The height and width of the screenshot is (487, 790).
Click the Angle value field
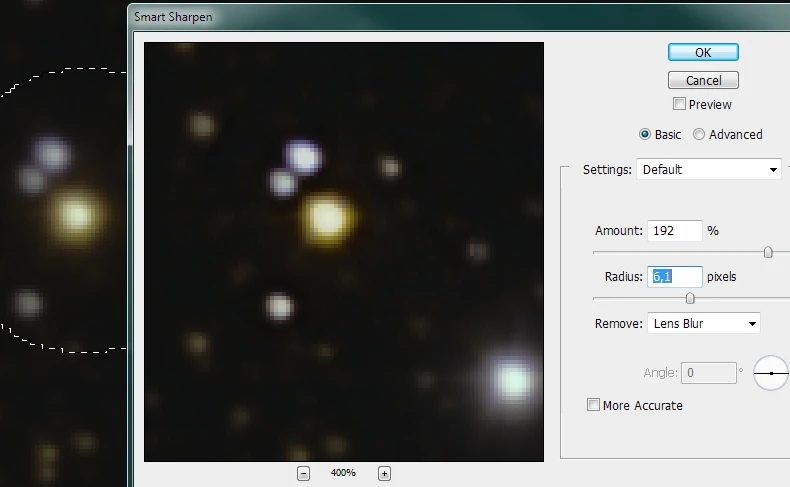708,373
